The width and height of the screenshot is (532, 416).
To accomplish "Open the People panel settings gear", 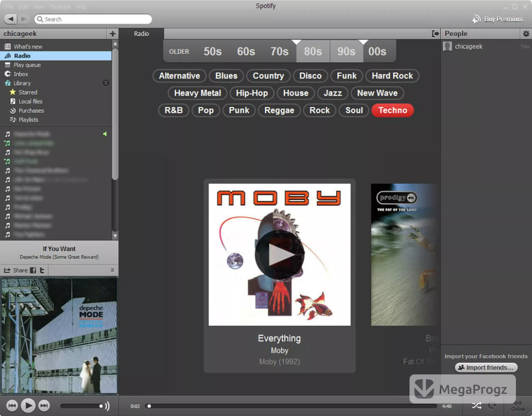I will (526, 34).
